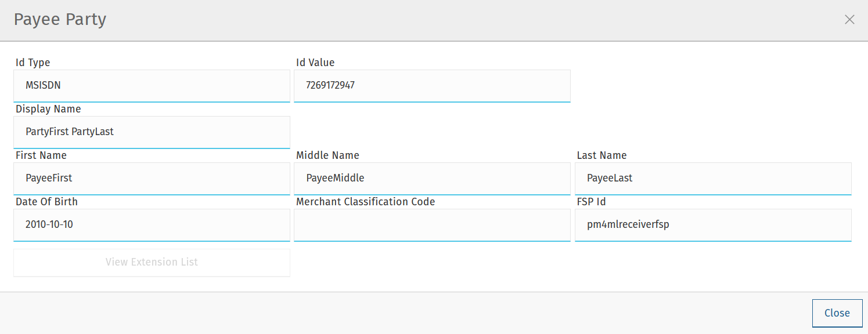The image size is (868, 334).
Task: Click the Id Value label text
Action: [315, 63]
